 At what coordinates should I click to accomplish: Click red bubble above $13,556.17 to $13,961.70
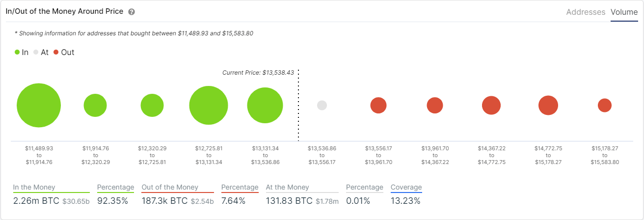click(378, 106)
